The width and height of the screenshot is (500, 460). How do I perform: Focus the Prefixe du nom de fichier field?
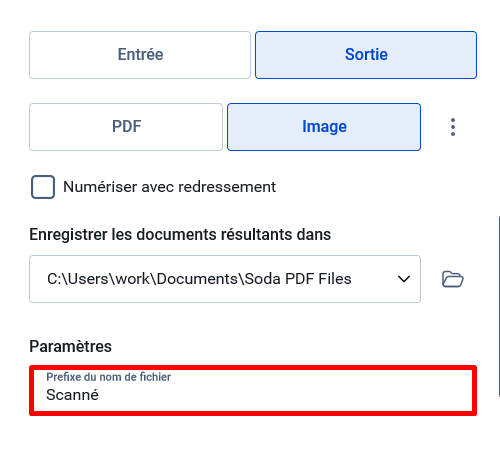(x=253, y=390)
